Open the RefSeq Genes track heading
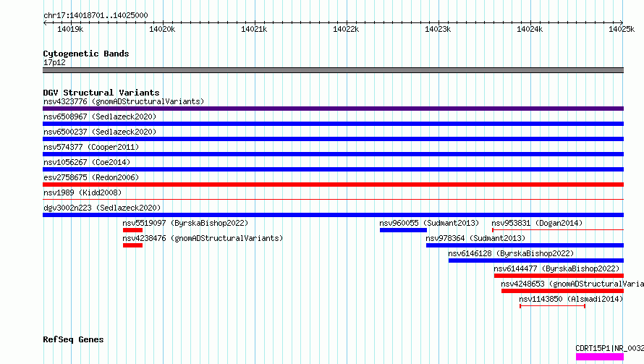Screen dimensions: 644x364 (74, 339)
